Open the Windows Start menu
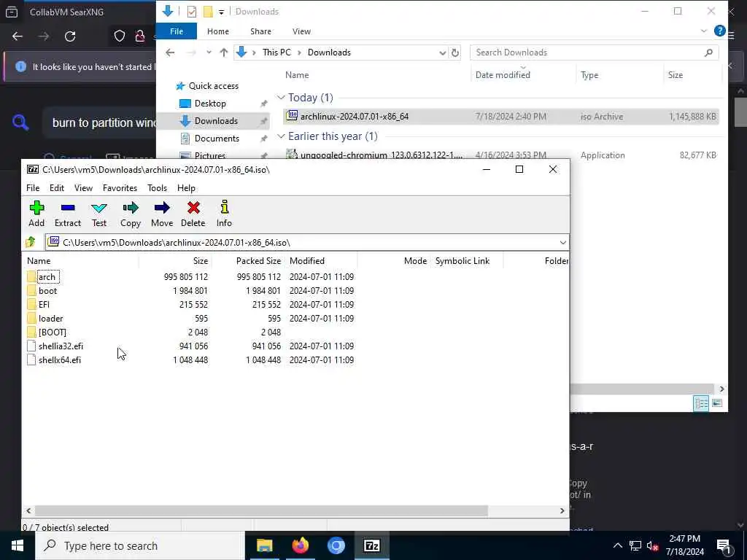 point(18,545)
